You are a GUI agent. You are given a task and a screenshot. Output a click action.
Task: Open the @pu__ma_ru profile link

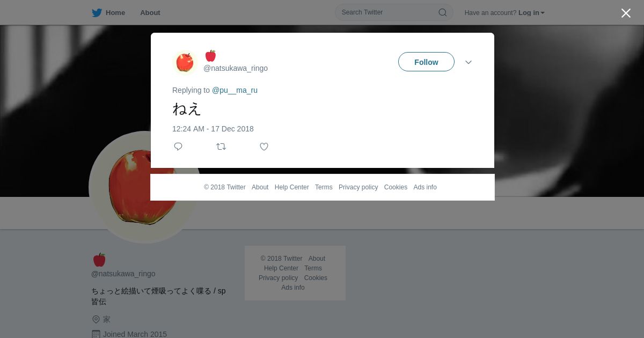(x=235, y=90)
